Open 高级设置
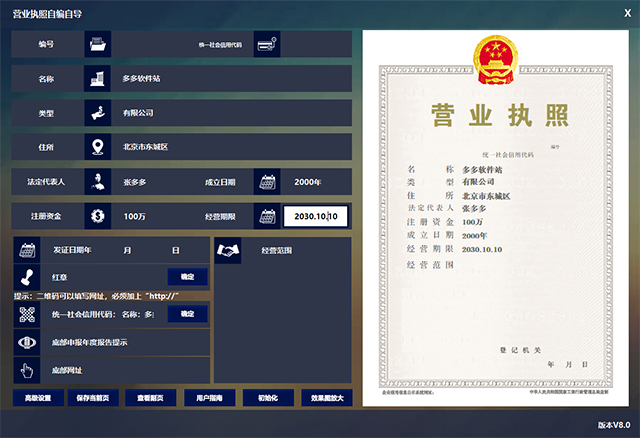640x438 pixels. point(38,398)
